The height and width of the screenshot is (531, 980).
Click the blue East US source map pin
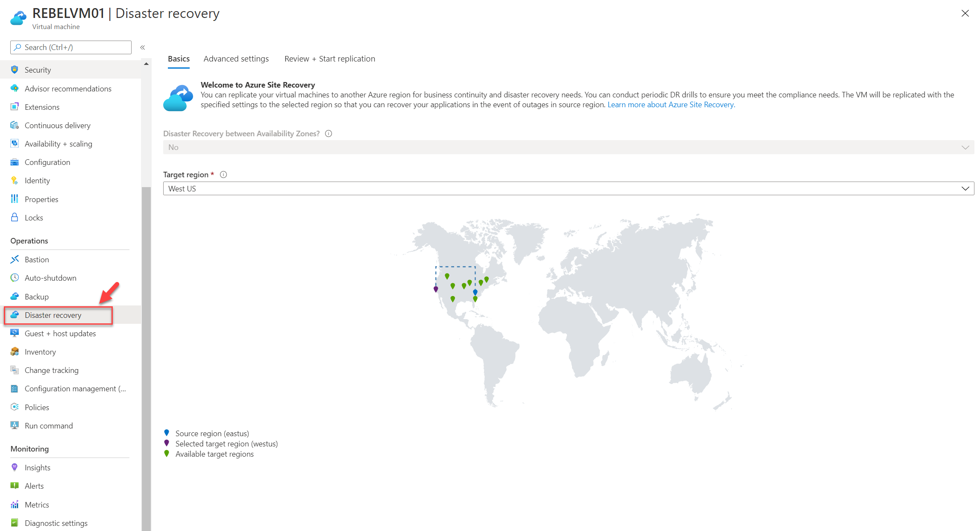[x=475, y=293]
